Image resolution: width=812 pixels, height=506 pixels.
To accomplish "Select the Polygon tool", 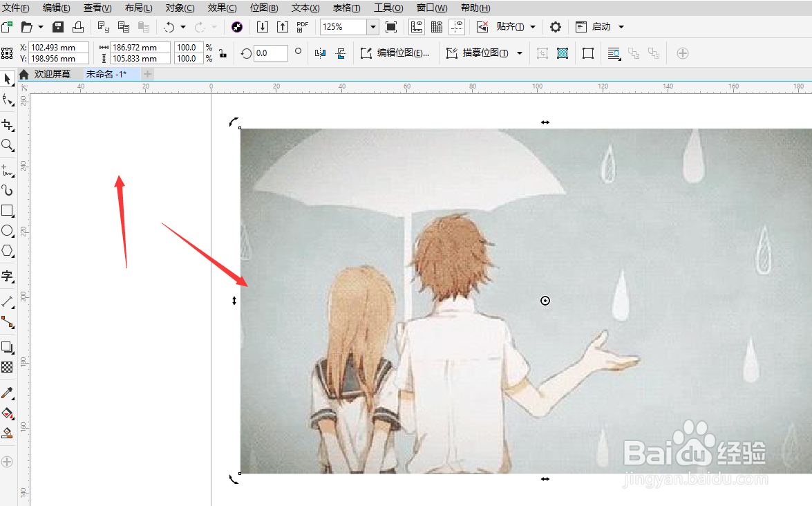I will [x=7, y=251].
